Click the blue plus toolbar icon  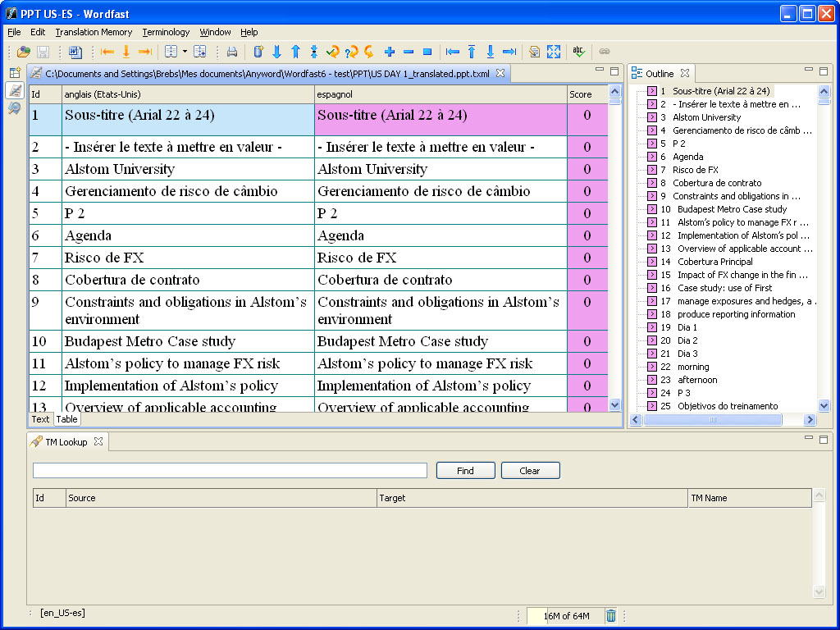click(x=390, y=52)
